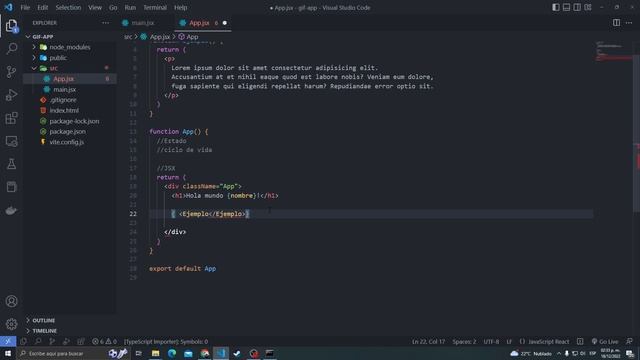Image resolution: width=640 pixels, height=360 pixels.
Task: Open the notifications bell in status bar
Action: coord(629,341)
